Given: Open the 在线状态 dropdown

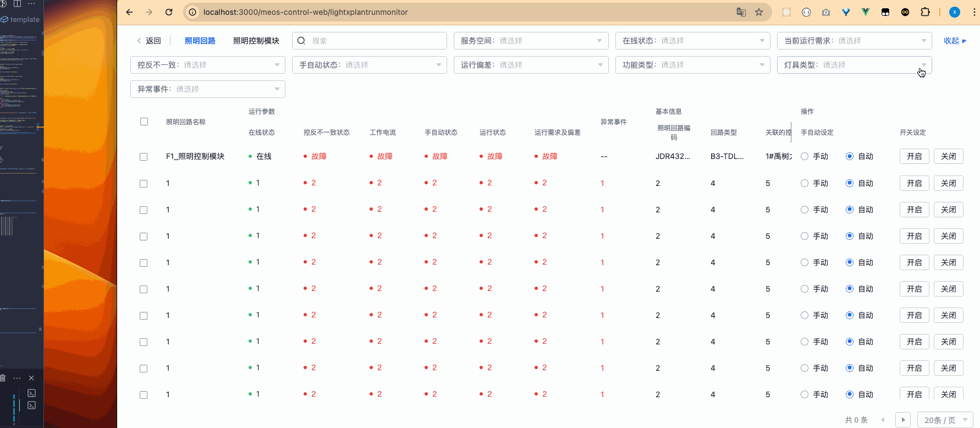Looking at the screenshot, I should [693, 41].
